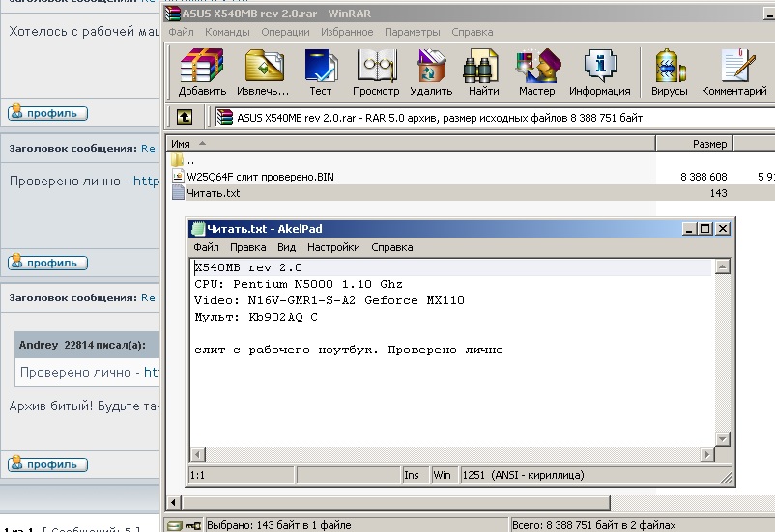Show archive Информация (Info)
Screen dimensions: 775x532
coord(599,71)
